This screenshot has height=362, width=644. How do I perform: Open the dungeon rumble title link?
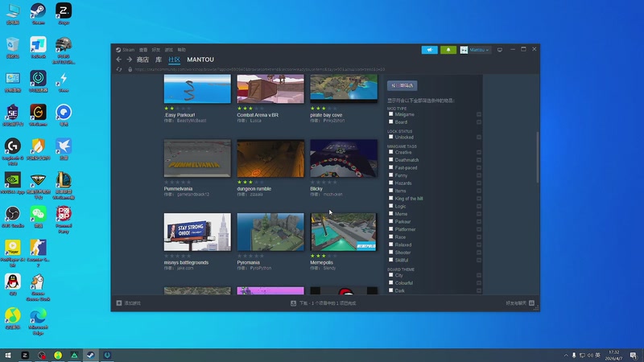point(254,189)
